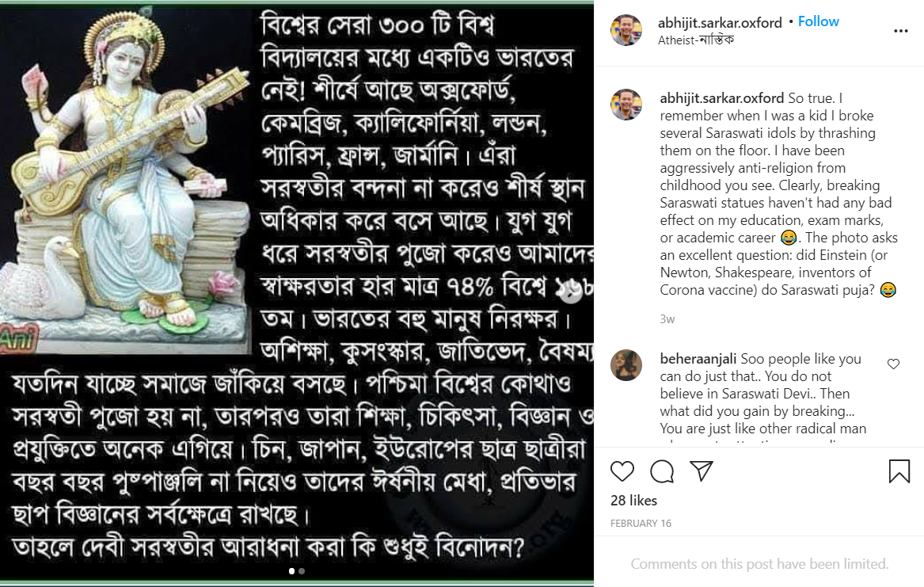Like beheraanjali's comment with small heart
The height and width of the screenshot is (587, 924).
pyautogui.click(x=893, y=364)
